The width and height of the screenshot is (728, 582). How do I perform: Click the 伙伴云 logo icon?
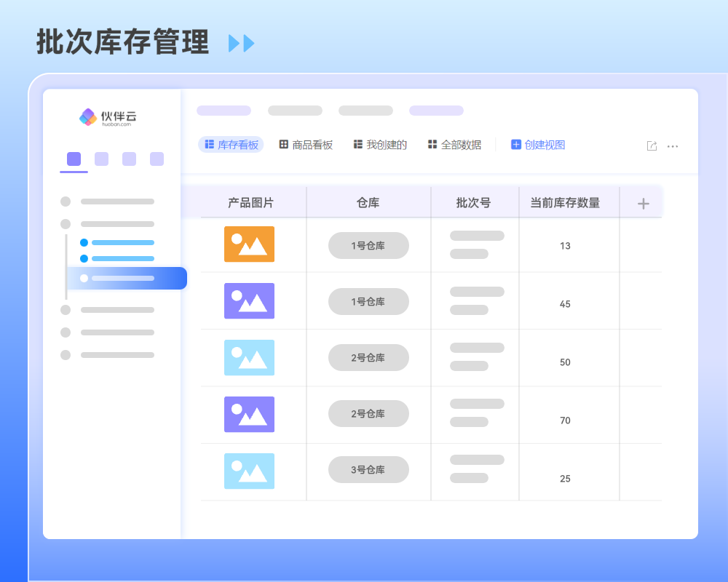coord(89,116)
